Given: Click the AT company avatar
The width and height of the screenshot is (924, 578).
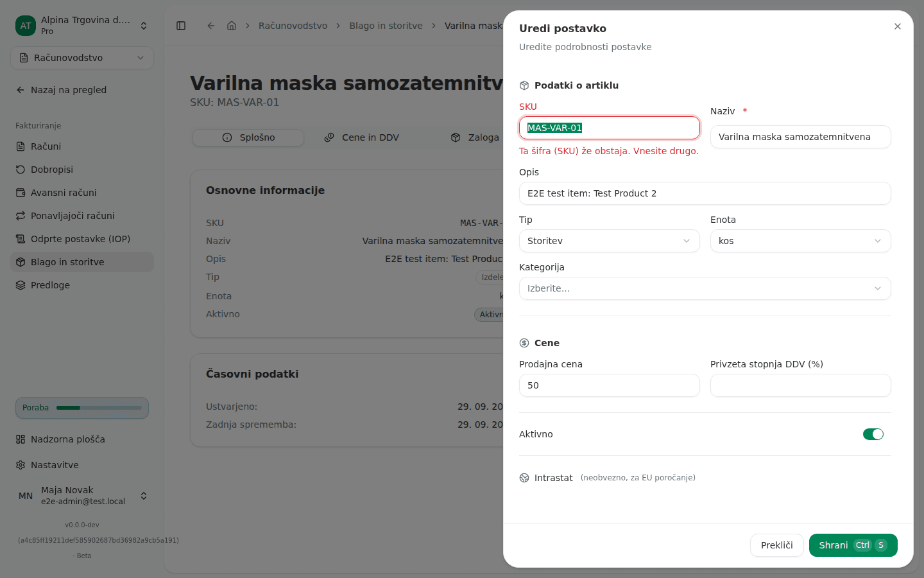Looking at the screenshot, I should (26, 26).
